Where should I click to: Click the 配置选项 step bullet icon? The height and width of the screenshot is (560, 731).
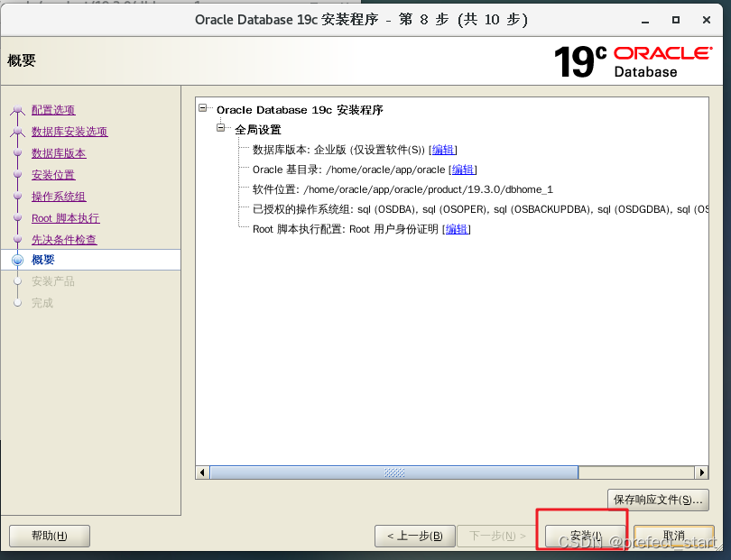[18, 110]
